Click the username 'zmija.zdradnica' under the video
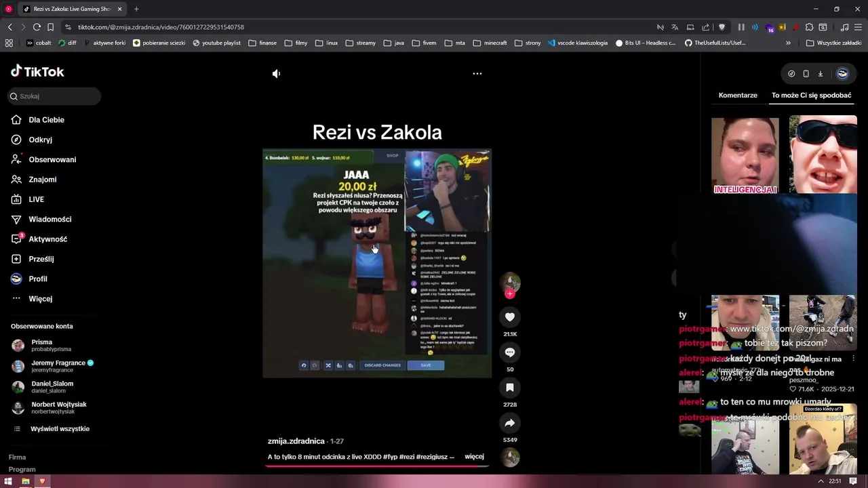The height and width of the screenshot is (488, 868). tap(296, 441)
